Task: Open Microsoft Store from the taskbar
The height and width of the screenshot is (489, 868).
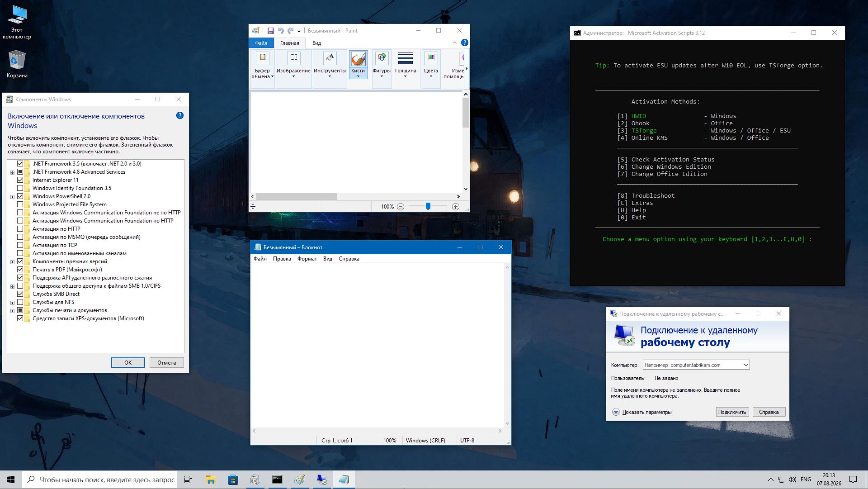Action: pos(233,480)
